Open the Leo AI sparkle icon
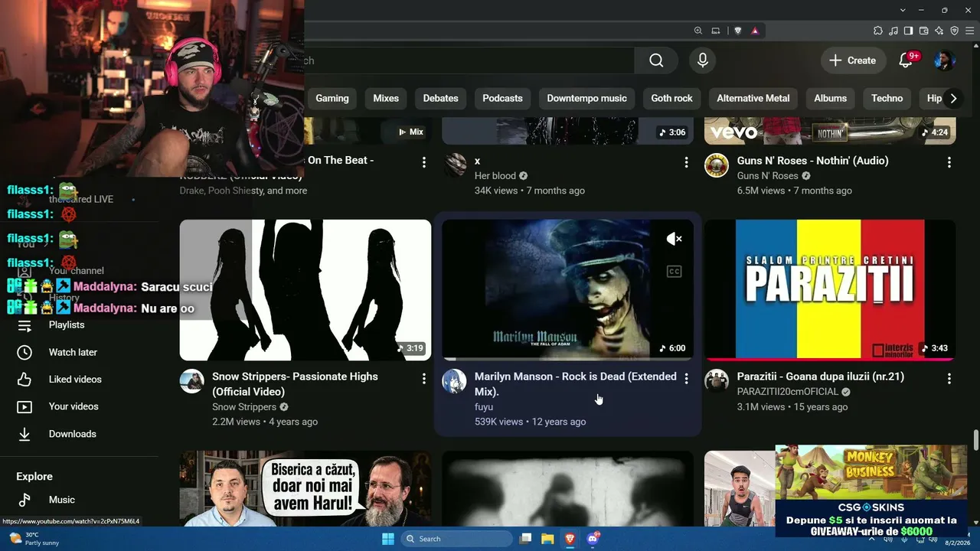 click(939, 31)
